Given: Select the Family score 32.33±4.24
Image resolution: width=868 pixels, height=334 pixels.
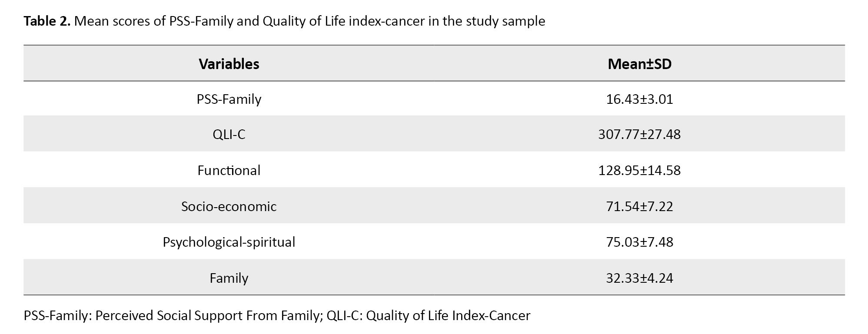Looking at the screenshot, I should [639, 278].
